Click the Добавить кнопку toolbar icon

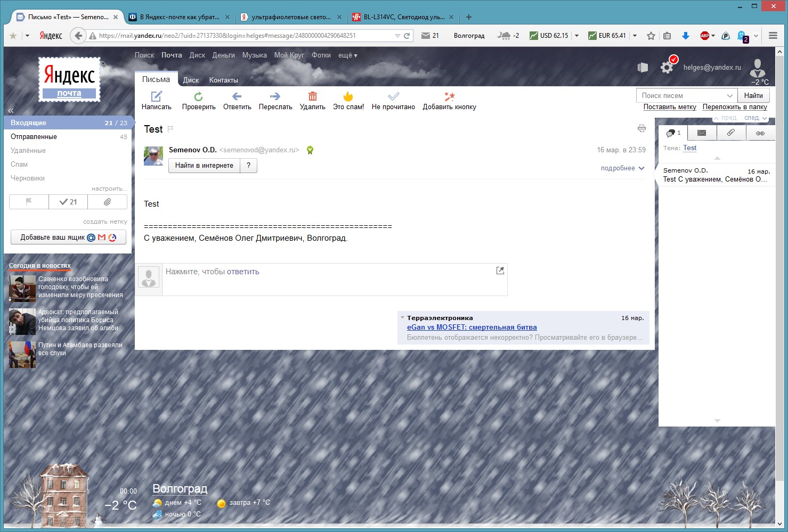pos(449,96)
